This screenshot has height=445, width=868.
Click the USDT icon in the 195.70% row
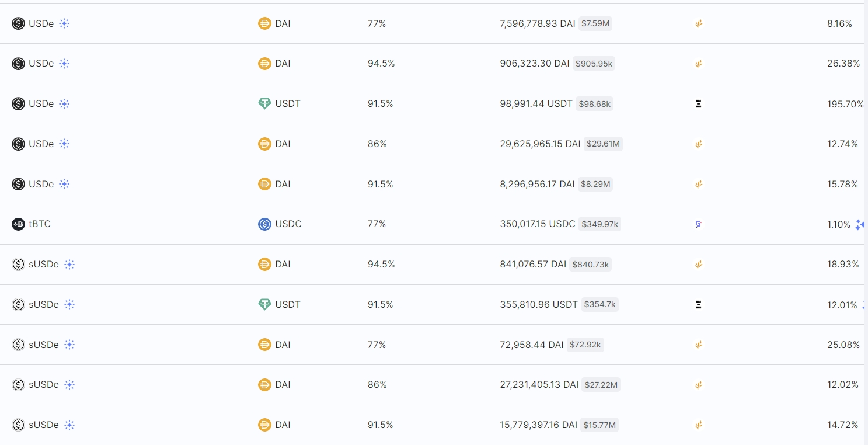[264, 104]
